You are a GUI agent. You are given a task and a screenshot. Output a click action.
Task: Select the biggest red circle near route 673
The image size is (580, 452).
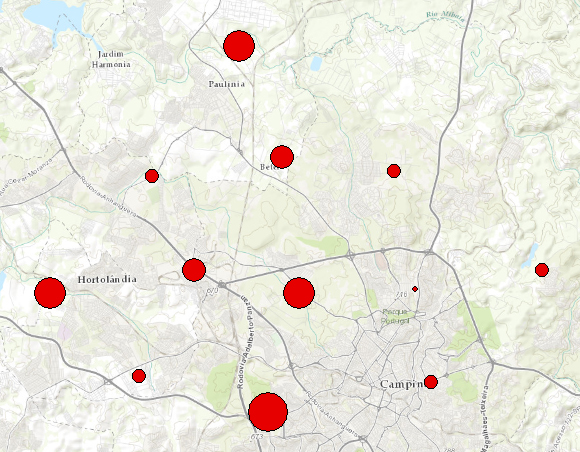coord(268,412)
